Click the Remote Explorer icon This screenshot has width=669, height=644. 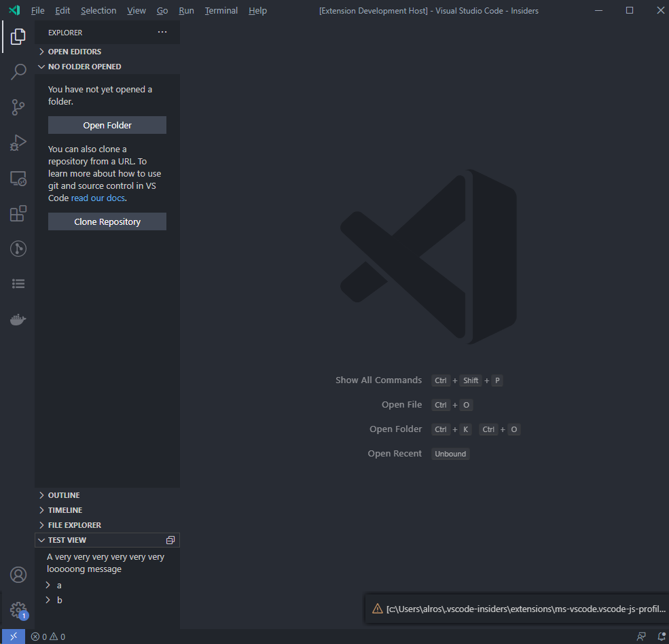point(18,177)
